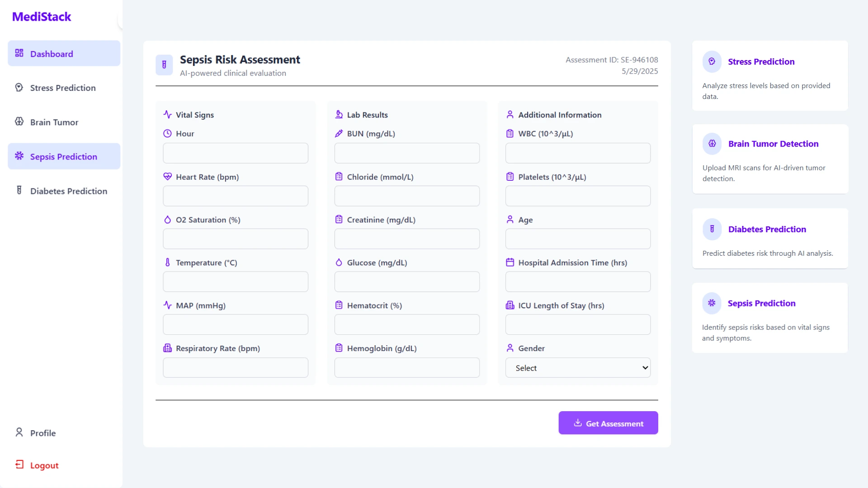
Task: Expand the Select combo box under Gender
Action: [578, 367]
